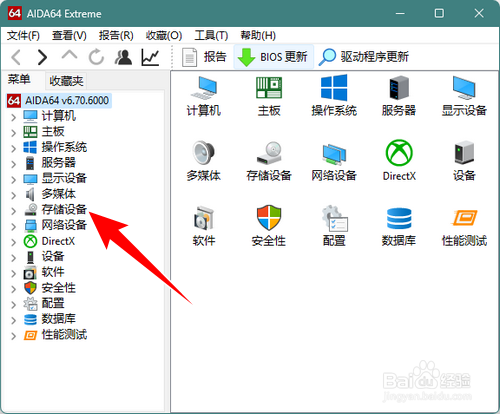Viewport: 500px width, 414px height.
Task: Open the 工具(T) menu
Action: click(x=211, y=35)
